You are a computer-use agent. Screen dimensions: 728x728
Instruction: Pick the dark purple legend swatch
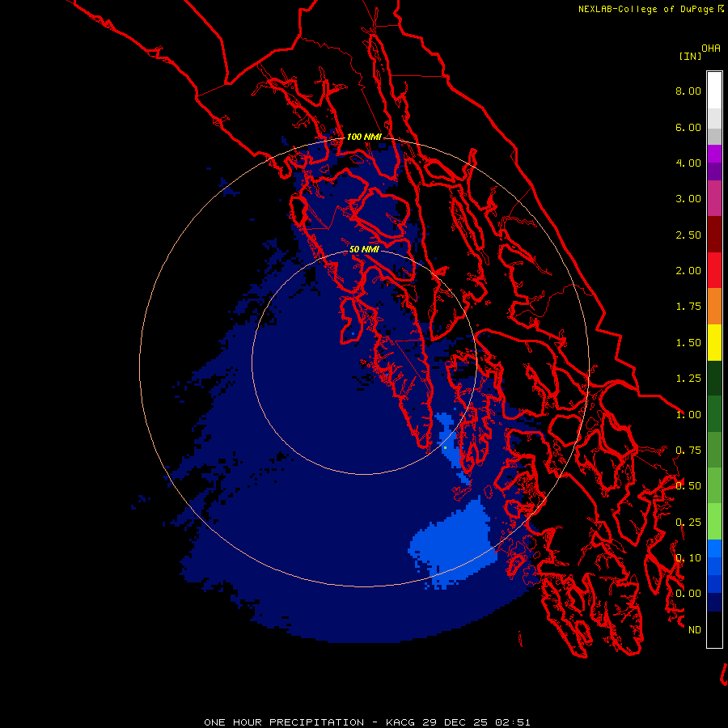coord(714,171)
